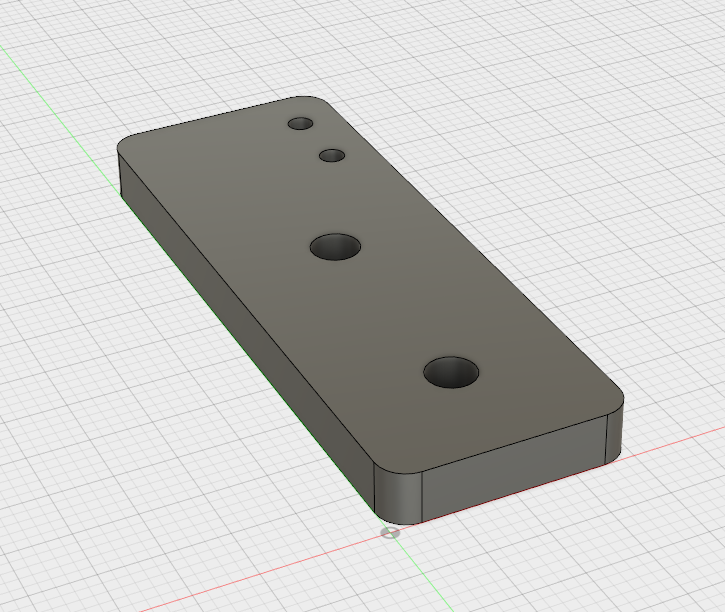Select the middle hole in the plate
Screen dimensions: 725x612
point(335,247)
